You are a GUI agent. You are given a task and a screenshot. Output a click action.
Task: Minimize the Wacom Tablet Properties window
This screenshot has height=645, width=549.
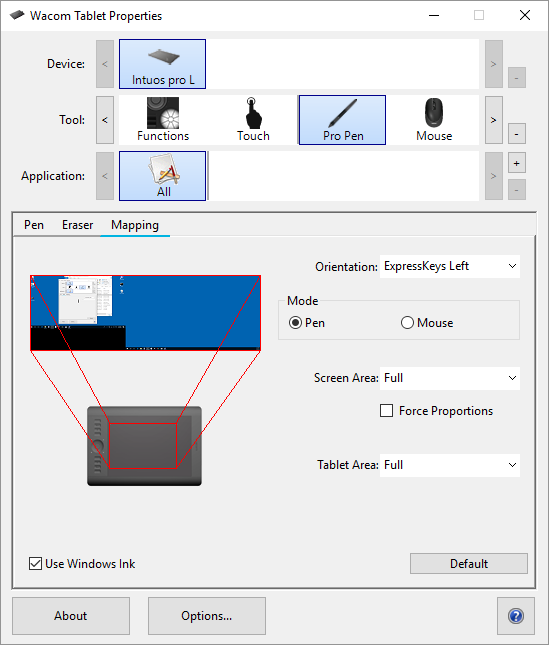click(x=434, y=16)
